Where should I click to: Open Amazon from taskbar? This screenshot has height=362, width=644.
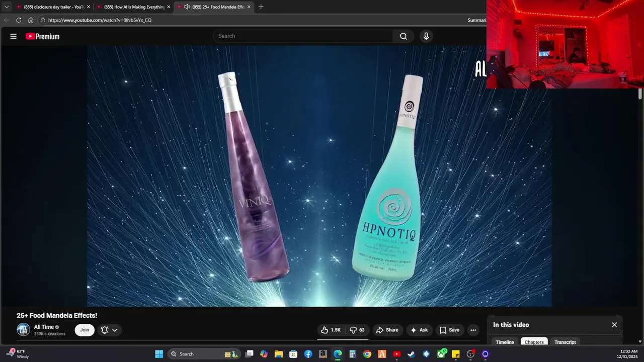pyautogui.click(x=323, y=354)
